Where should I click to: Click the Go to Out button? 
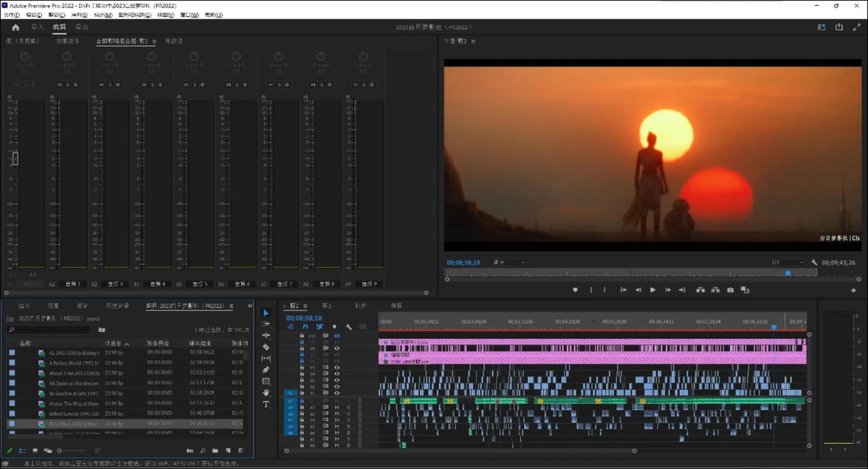682,290
